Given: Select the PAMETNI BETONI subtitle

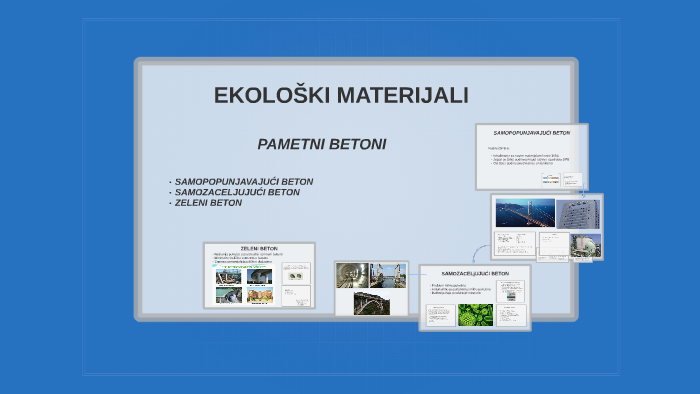Looking at the screenshot, I should (x=322, y=144).
